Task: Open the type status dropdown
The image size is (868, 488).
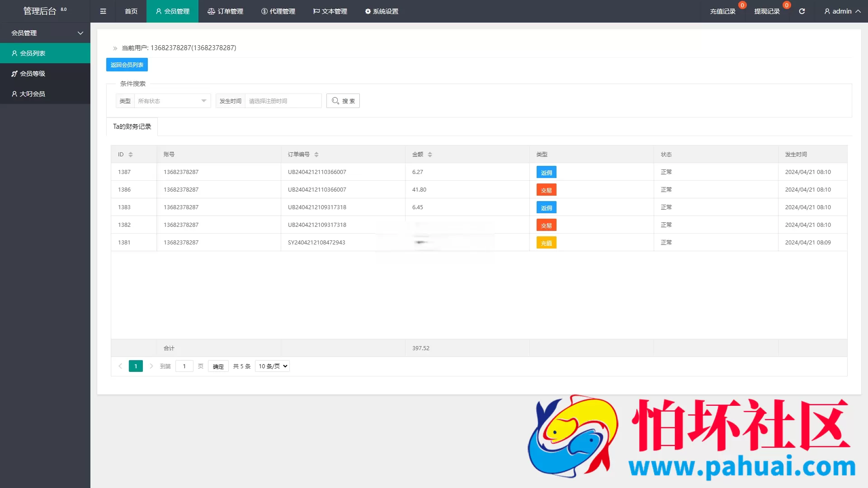Action: coord(172,101)
